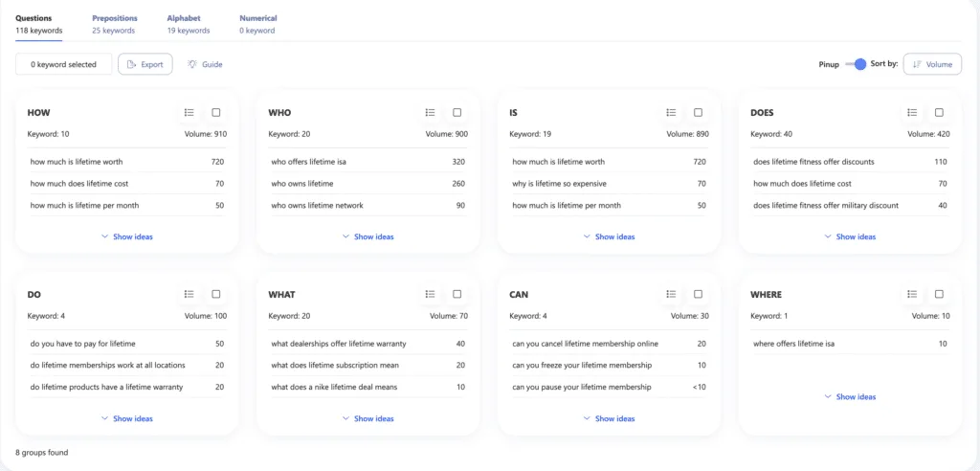Expand Show ideas in DO card
This screenshot has height=471, width=980.
[127, 418]
